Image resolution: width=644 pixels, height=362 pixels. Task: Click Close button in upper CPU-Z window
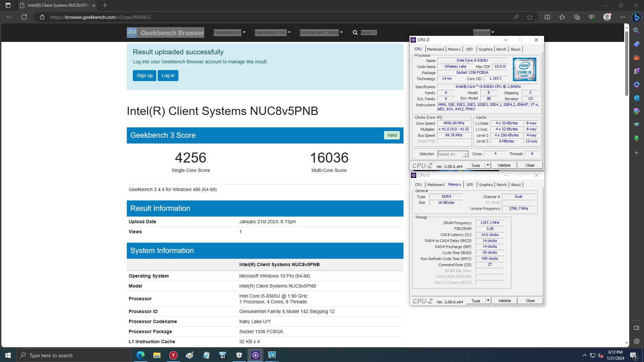pos(530,165)
